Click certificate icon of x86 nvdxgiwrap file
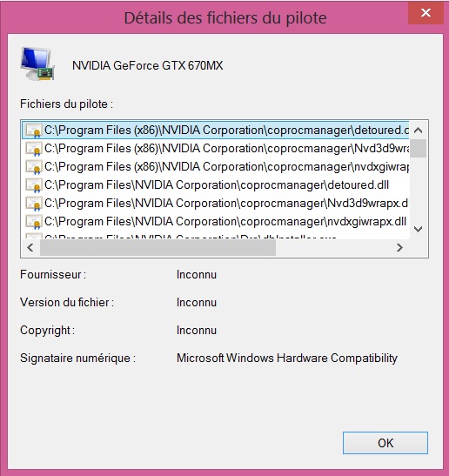The width and height of the screenshot is (449, 476). point(33,167)
